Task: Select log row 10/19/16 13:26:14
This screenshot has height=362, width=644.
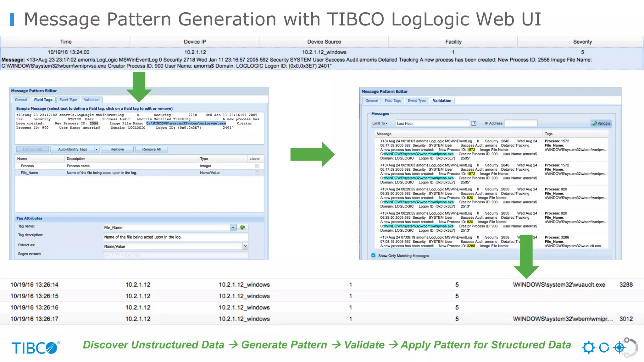Action: pos(322,285)
